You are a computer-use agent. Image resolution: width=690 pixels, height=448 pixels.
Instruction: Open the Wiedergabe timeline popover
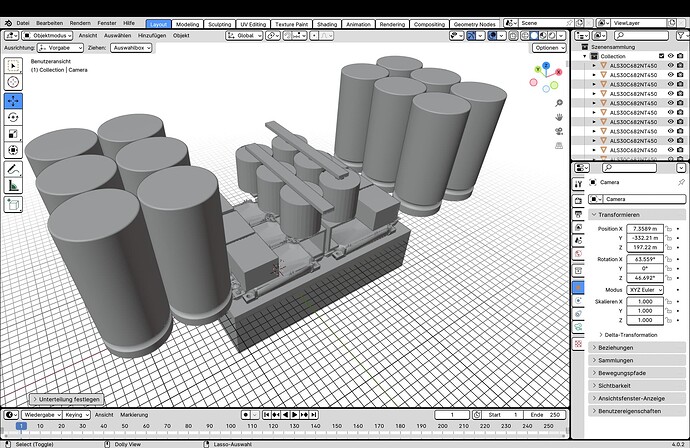pos(42,415)
